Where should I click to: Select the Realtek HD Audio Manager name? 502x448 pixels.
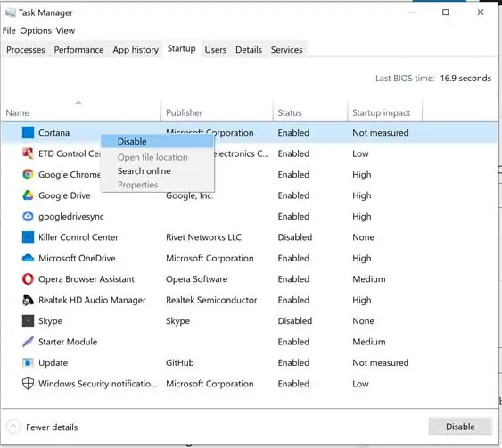pyautogui.click(x=92, y=300)
